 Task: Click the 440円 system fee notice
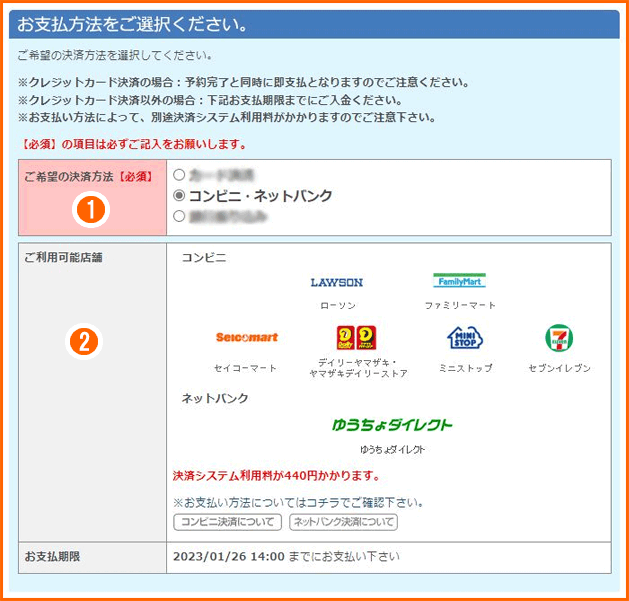(276, 476)
